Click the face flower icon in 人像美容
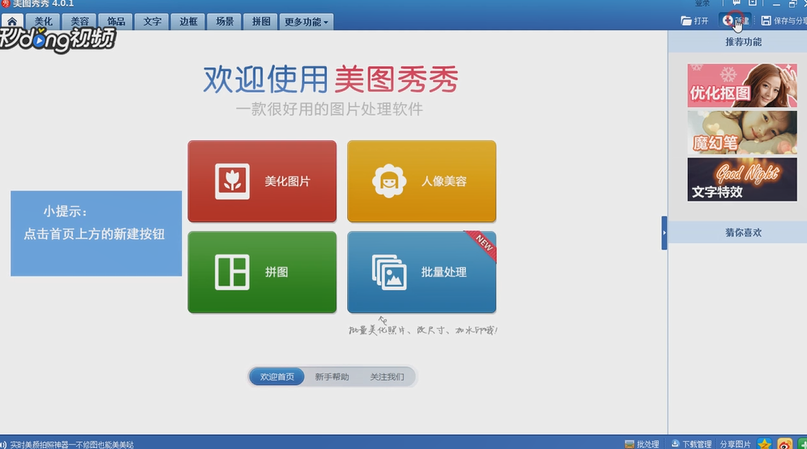Viewport: 807px width, 449px height. (389, 181)
